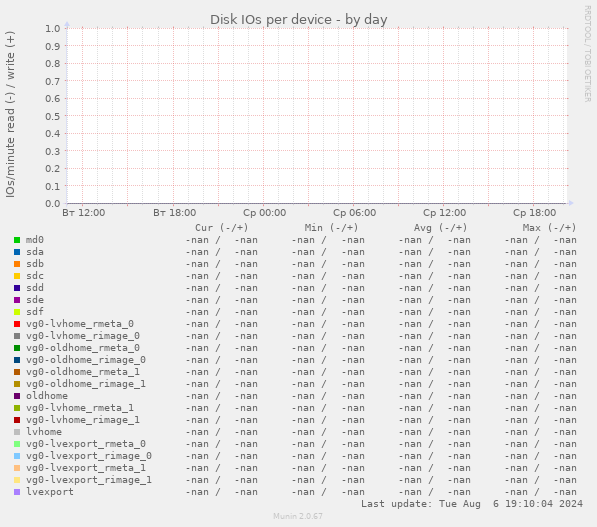Click the Вт 12:00 time axis label
Viewport: 597px width, 527px height.
point(84,212)
